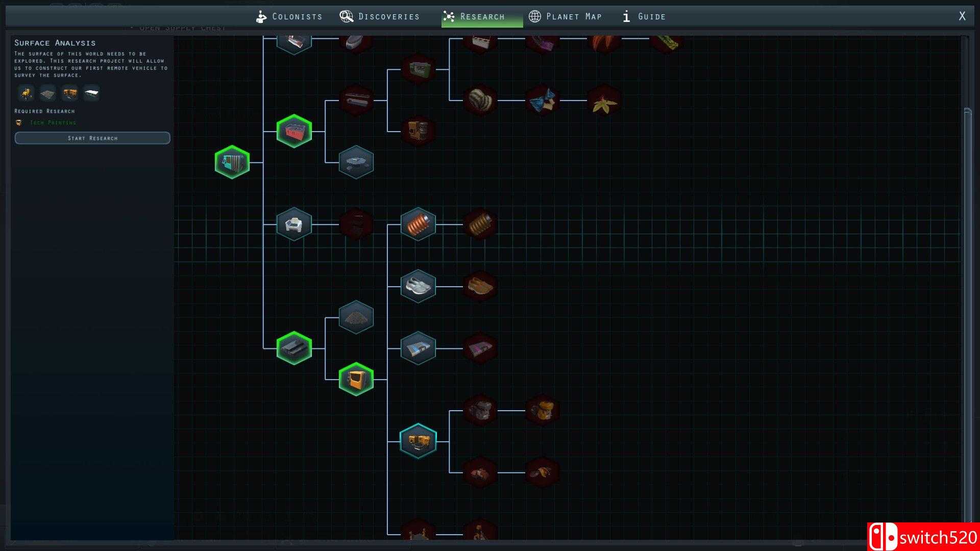Click the research tree vertical scrollbar
The image size is (980, 551).
[x=967, y=306]
